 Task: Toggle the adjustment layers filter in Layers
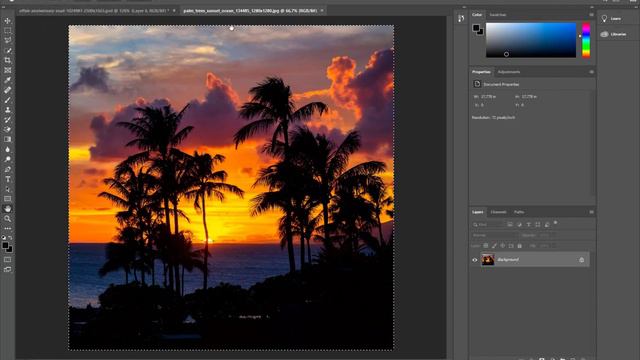pos(519,224)
